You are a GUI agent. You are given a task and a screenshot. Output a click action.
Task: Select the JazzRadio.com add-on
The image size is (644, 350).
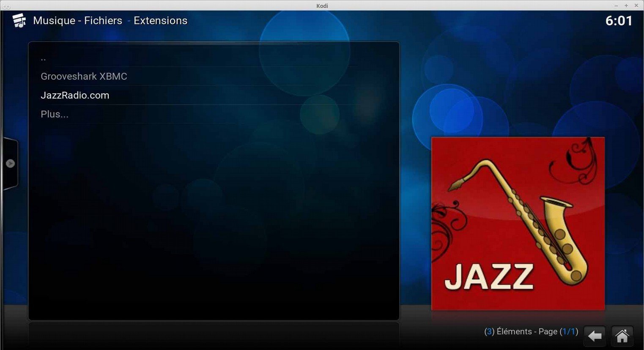(x=75, y=96)
